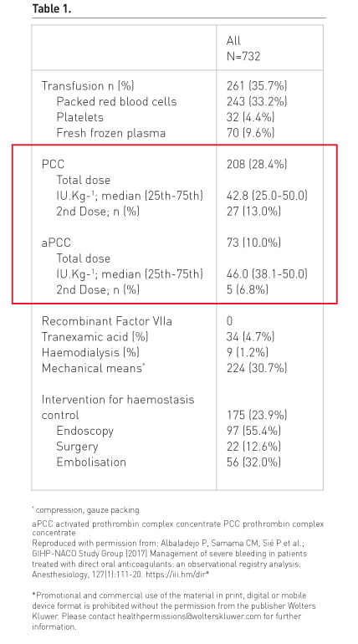Select the 208 (28.4%) PCC value
Image resolution: width=358 pixels, height=644 pixels.
pos(257,164)
